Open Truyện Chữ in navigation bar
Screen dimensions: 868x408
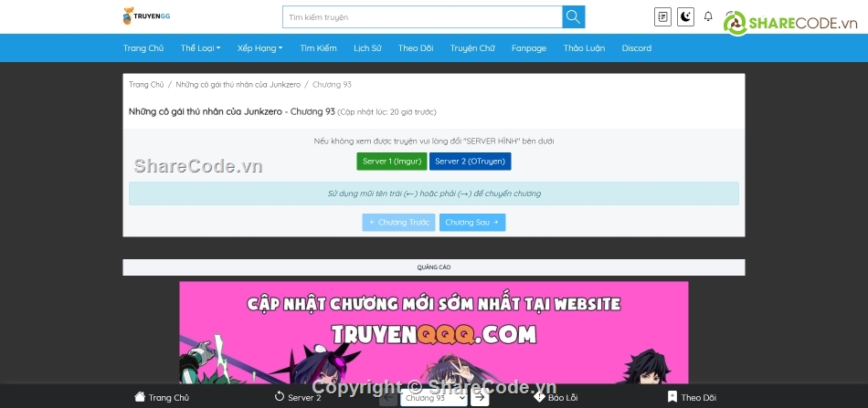471,48
